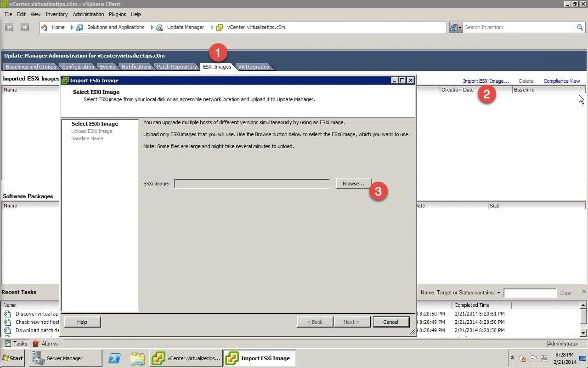The image size is (588, 368).
Task: Click the Action Center flag tray icon
Action: coord(533,358)
